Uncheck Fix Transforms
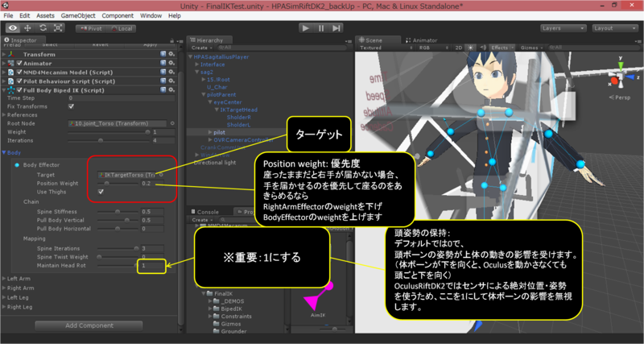This screenshot has height=344, width=644. coord(71,106)
